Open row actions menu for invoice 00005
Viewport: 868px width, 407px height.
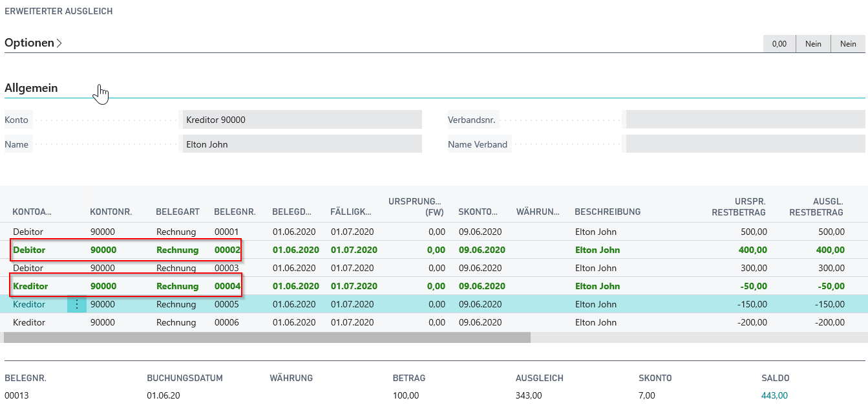77,304
